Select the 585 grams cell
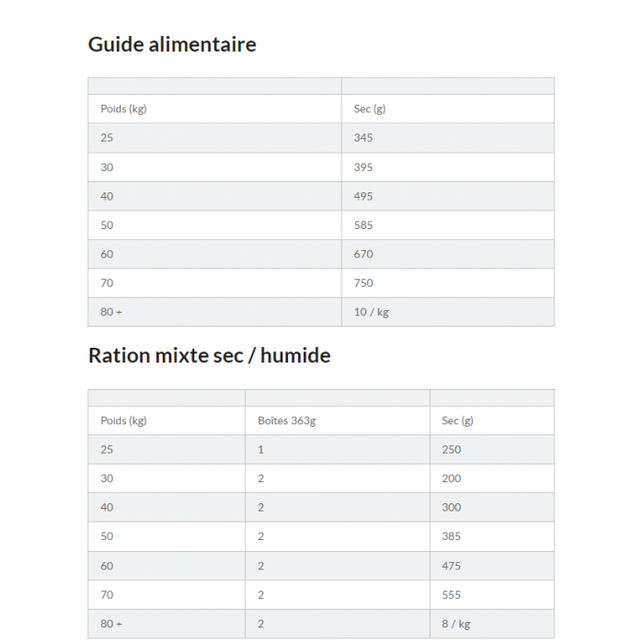This screenshot has height=644, width=644. [x=363, y=225]
